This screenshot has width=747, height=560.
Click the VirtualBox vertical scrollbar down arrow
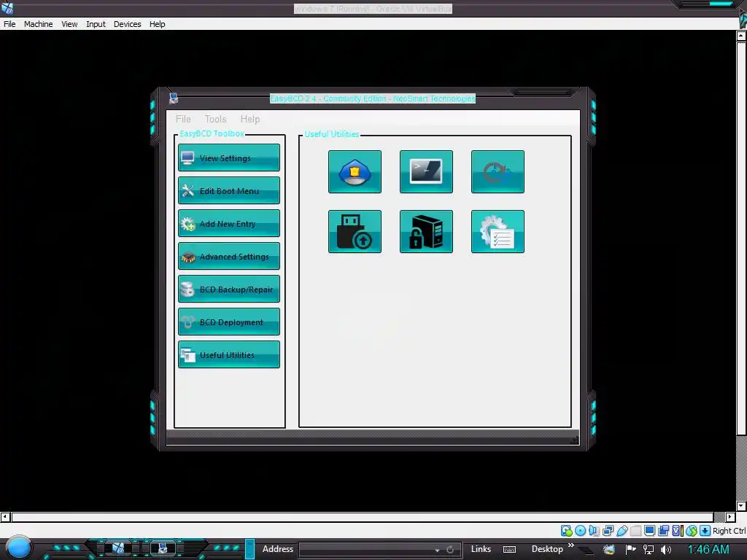[x=741, y=506]
